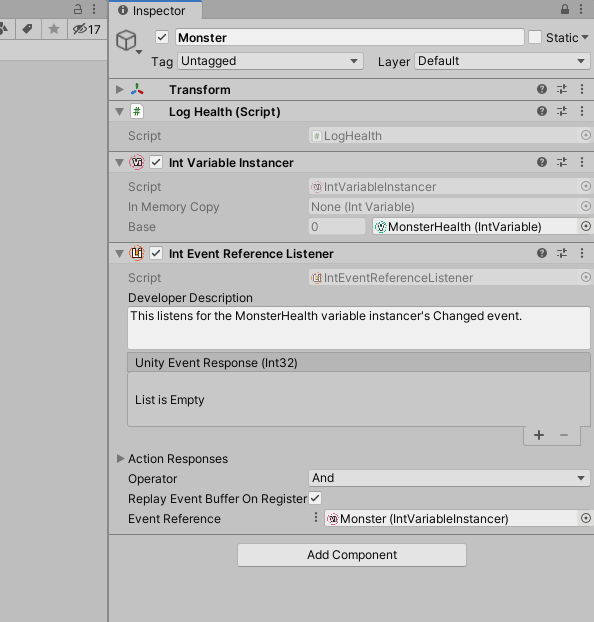Click minus button under event list

[x=564, y=435]
